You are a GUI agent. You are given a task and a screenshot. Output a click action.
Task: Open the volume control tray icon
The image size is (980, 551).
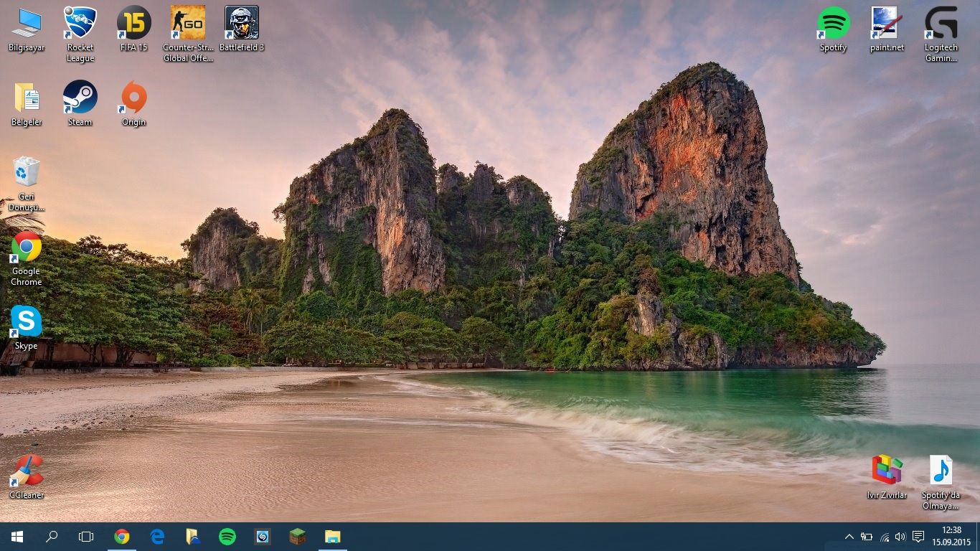coord(900,537)
